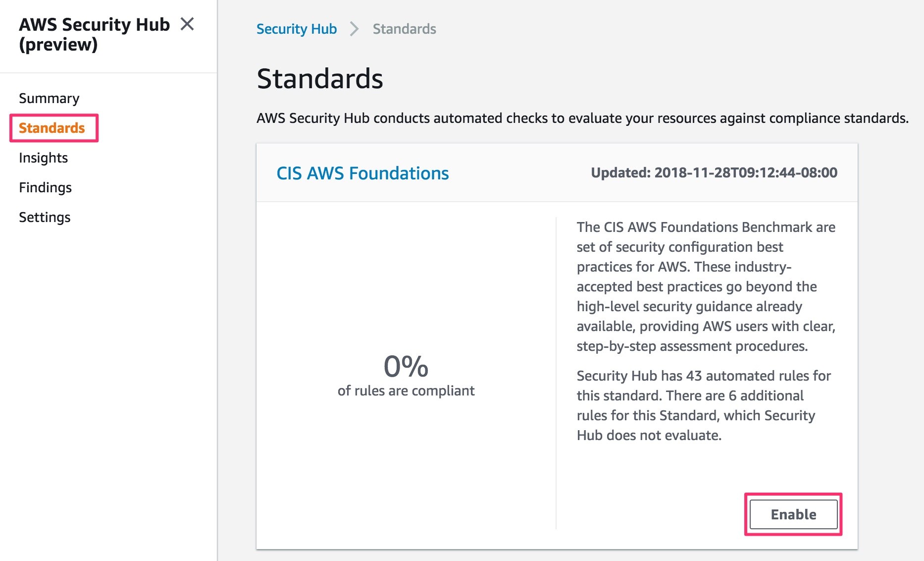The width and height of the screenshot is (924, 561).
Task: Select Standards in the sidebar navigation
Action: pyautogui.click(x=52, y=128)
